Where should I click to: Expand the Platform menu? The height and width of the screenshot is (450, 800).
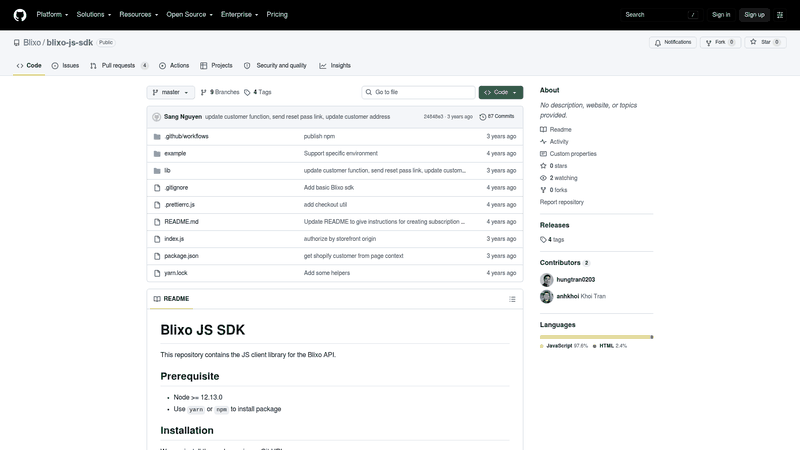52,15
